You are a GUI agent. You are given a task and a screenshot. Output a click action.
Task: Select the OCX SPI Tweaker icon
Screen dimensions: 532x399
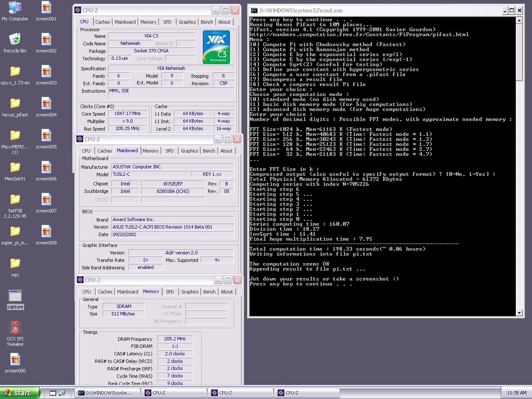(x=15, y=328)
